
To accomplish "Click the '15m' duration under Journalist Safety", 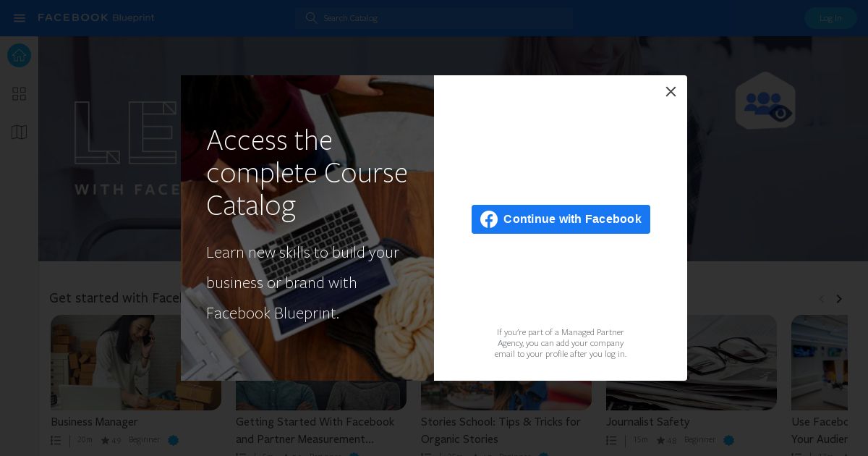I will click(x=640, y=440).
